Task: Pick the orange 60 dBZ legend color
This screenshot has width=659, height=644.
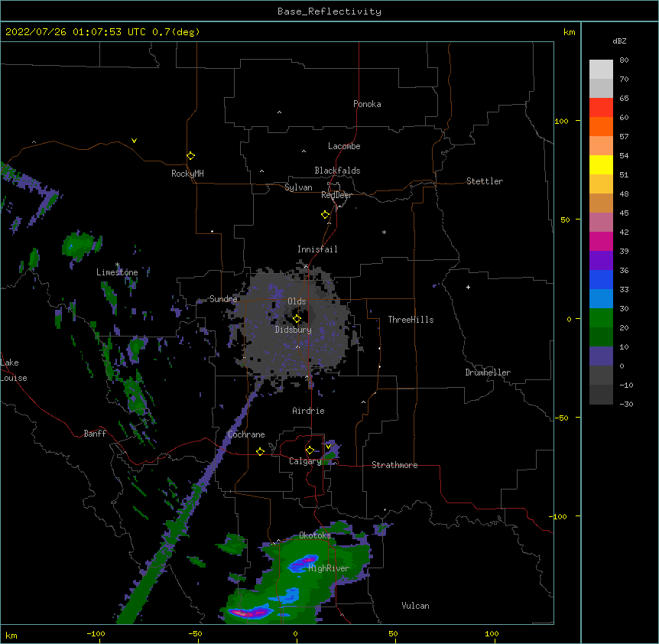Action: tap(601, 126)
